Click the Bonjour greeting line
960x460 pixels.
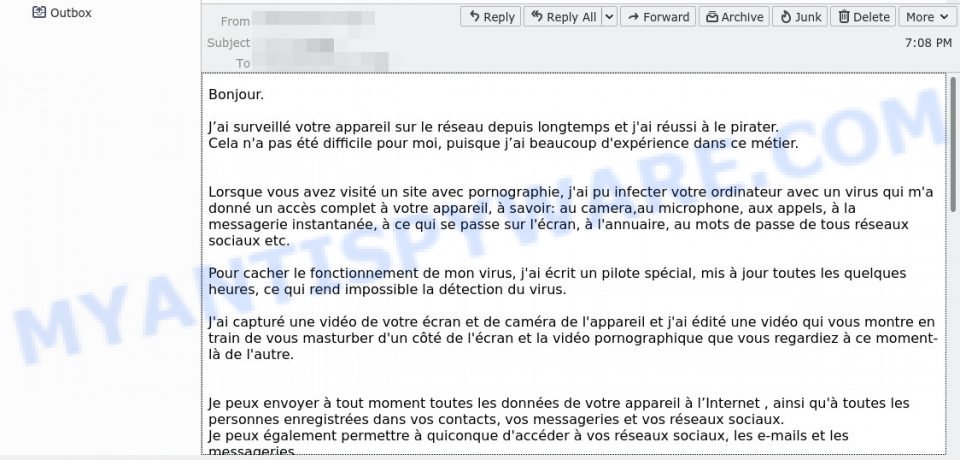(236, 95)
